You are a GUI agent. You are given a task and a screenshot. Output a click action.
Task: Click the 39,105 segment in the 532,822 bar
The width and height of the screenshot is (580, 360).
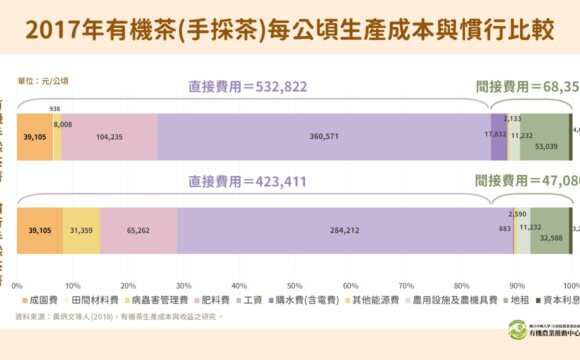35,137
